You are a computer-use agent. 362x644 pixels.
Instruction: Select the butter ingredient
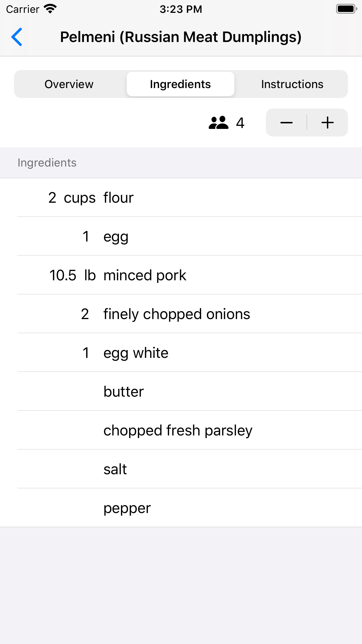point(181,391)
